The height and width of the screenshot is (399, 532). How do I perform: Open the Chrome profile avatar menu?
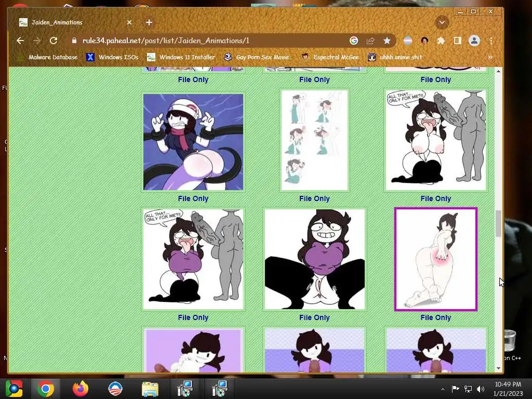point(474,41)
